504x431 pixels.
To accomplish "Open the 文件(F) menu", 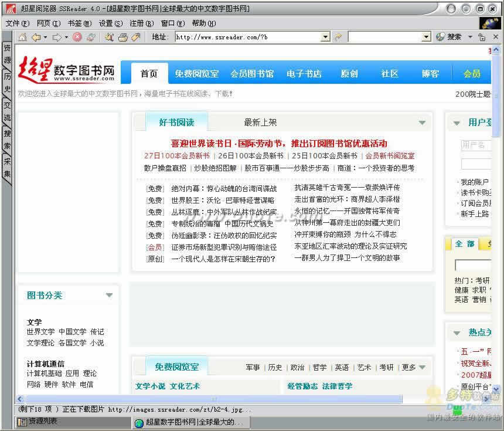I will [x=17, y=23].
